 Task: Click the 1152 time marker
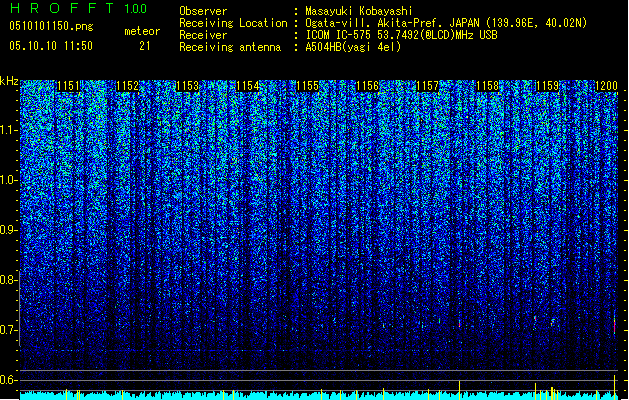[x=128, y=86]
